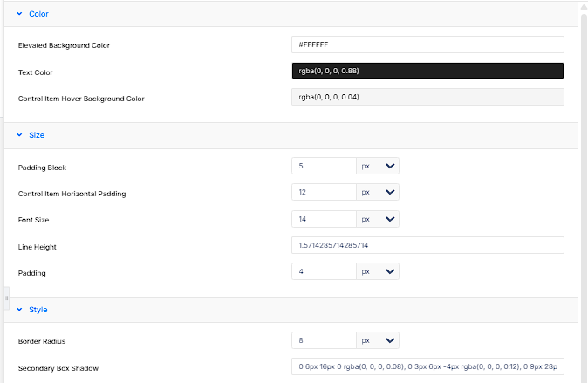Click the Elevated Background Color #FFFFFF field
The width and height of the screenshot is (588, 383).
coord(427,44)
